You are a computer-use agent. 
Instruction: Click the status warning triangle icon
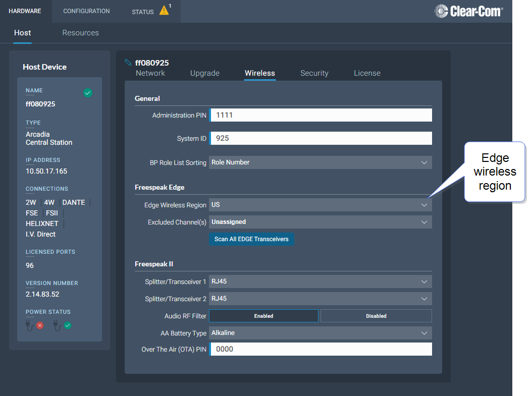pos(164,10)
